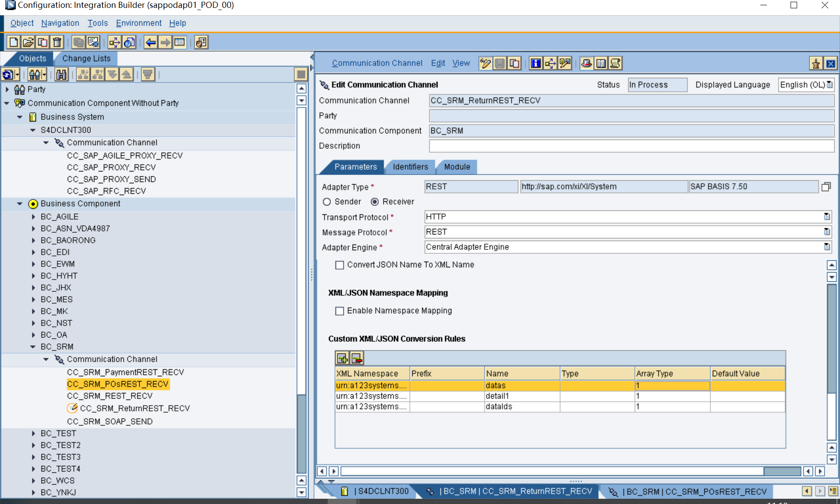
Task: Select CC_SRM_PaymentREST_RECV in tree
Action: tap(125, 372)
